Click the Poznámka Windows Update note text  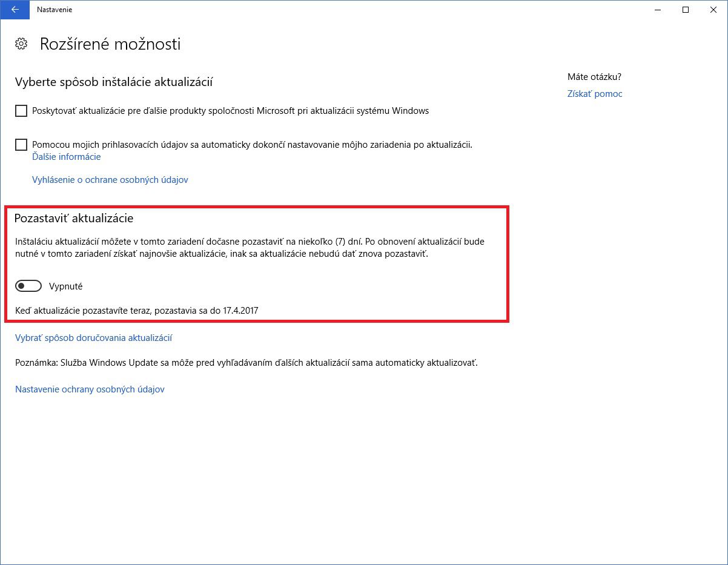coord(247,363)
